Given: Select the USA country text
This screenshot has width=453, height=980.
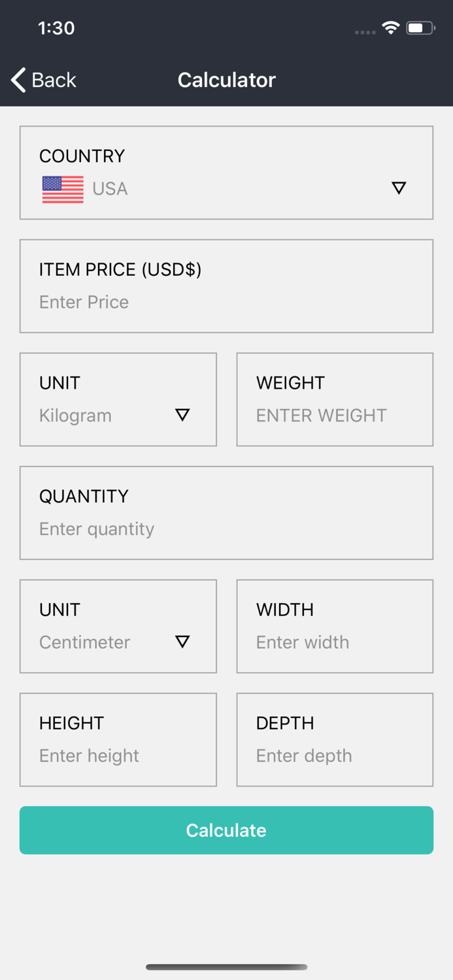Looking at the screenshot, I should [110, 189].
